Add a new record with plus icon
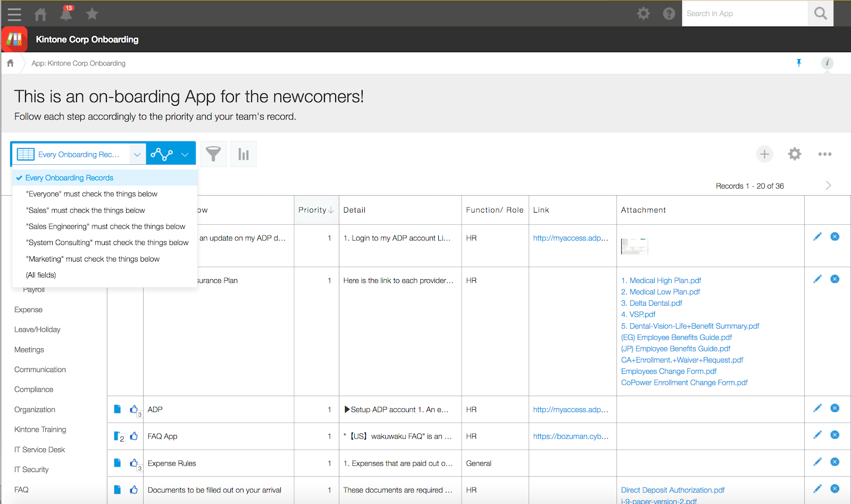The width and height of the screenshot is (851, 504). click(764, 154)
